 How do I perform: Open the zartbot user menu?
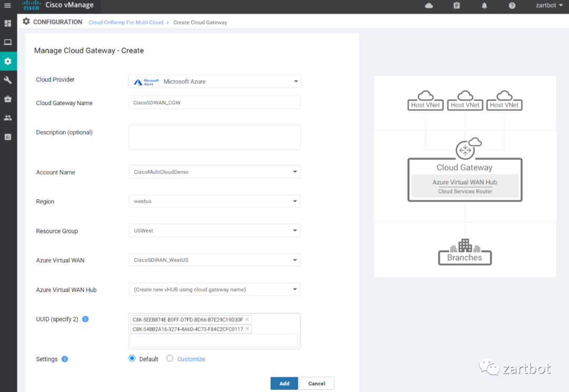(x=549, y=5)
